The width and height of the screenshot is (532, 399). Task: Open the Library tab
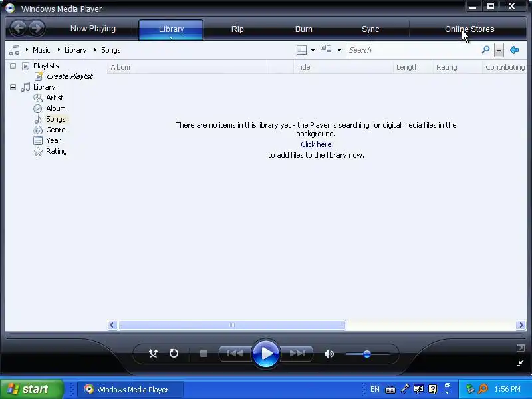[x=171, y=29]
